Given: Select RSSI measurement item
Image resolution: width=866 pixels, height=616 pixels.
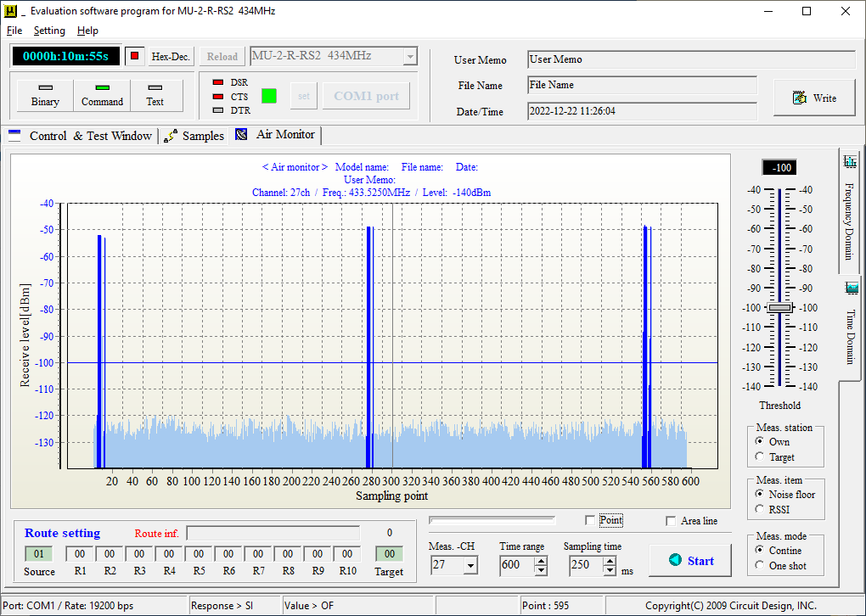Looking at the screenshot, I should pyautogui.click(x=759, y=509).
